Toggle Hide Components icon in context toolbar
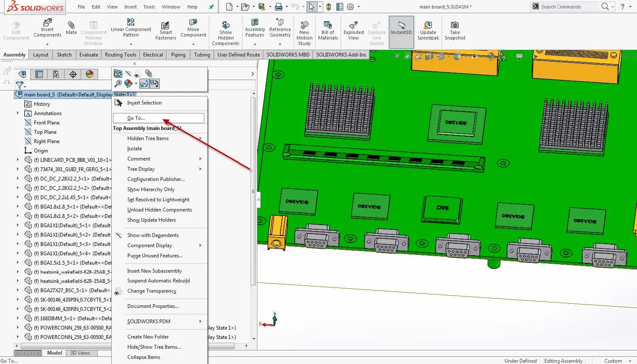Image resolution: width=637 pixels, height=364 pixels. coord(128,73)
